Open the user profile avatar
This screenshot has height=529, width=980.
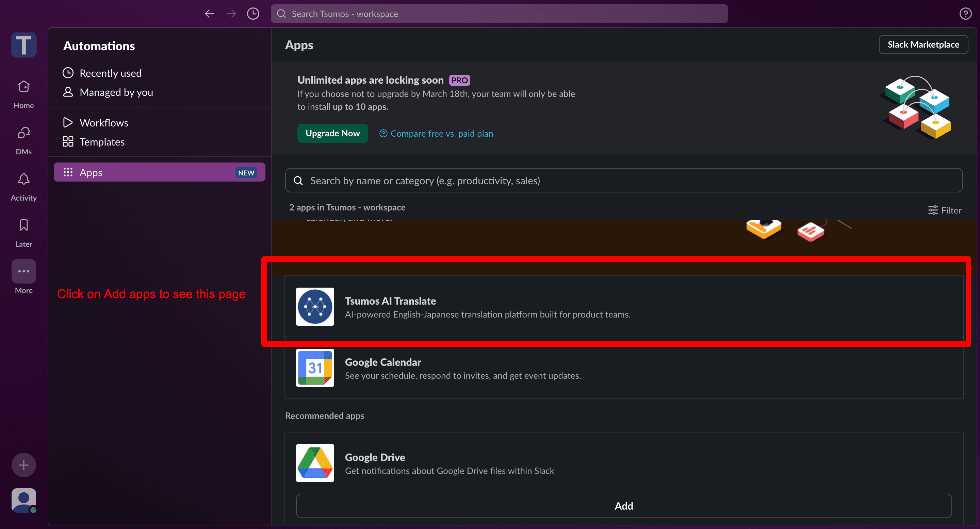coord(23,500)
